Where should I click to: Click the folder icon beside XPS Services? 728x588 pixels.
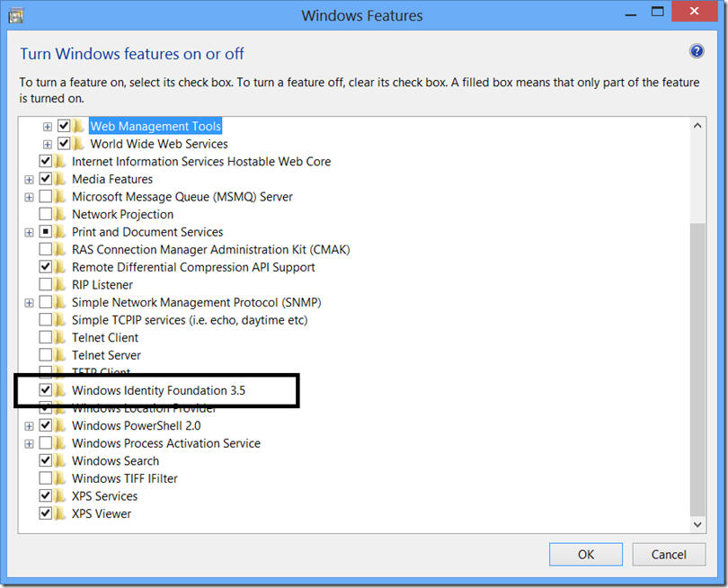(x=60, y=496)
